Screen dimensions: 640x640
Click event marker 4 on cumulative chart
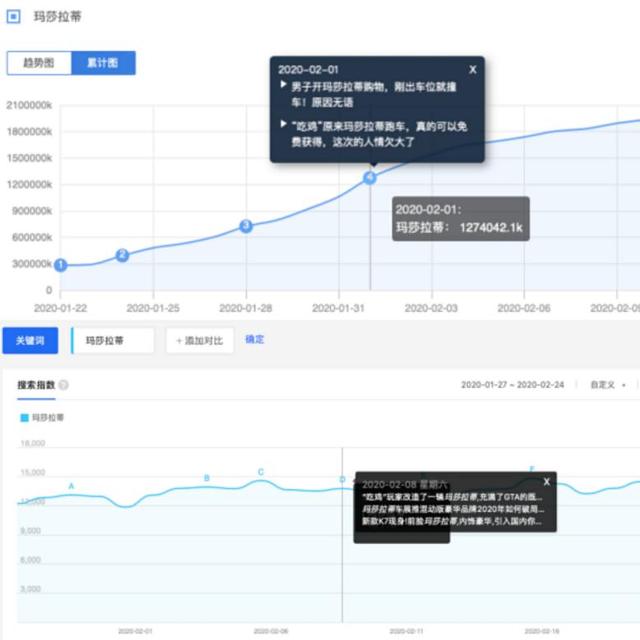tap(369, 178)
